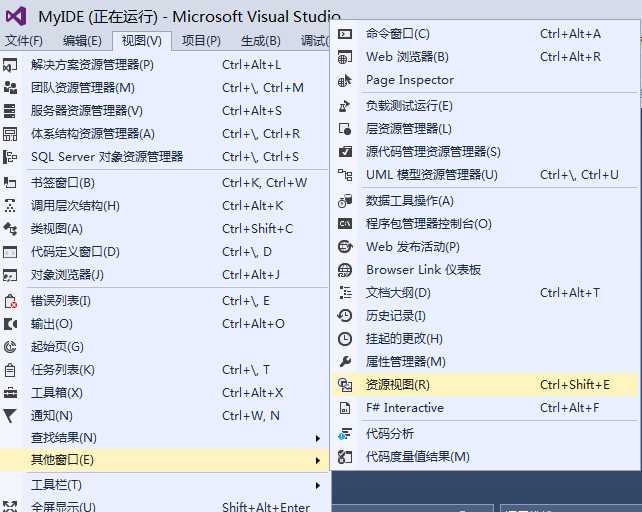Open the 调试 menu
This screenshot has width=642, height=512.
tap(314, 41)
